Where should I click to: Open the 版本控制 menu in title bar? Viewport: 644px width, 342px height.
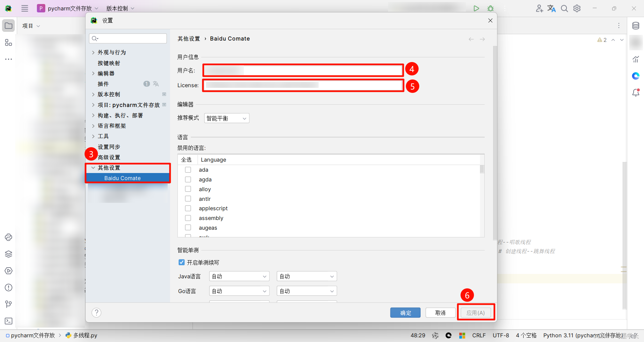[120, 8]
